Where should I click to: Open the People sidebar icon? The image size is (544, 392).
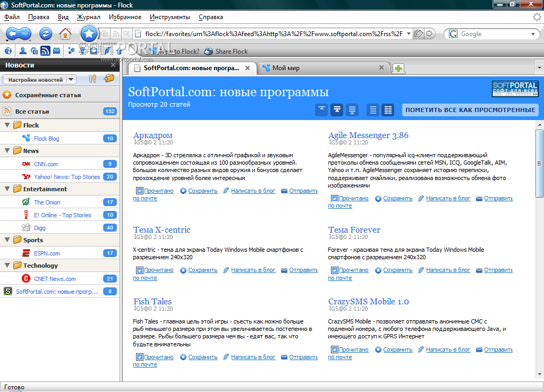[23, 51]
